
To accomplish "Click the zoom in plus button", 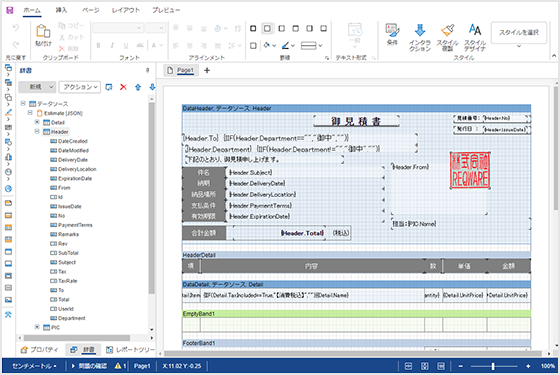I will point(528,366).
